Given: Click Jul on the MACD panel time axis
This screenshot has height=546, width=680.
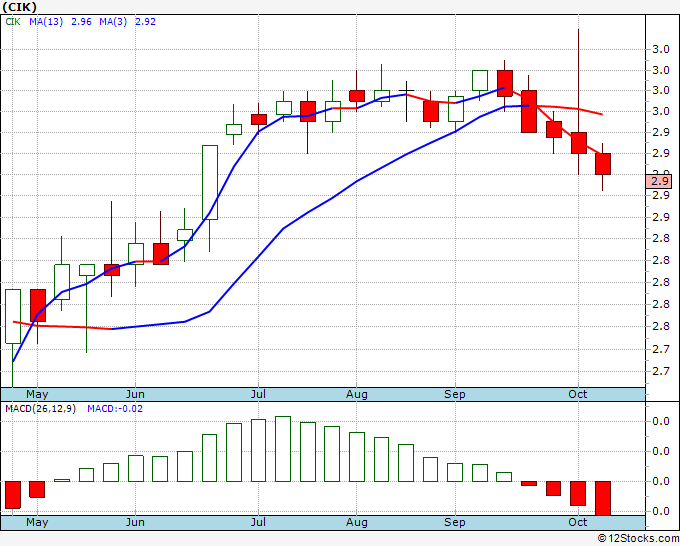Looking at the screenshot, I should click(258, 522).
